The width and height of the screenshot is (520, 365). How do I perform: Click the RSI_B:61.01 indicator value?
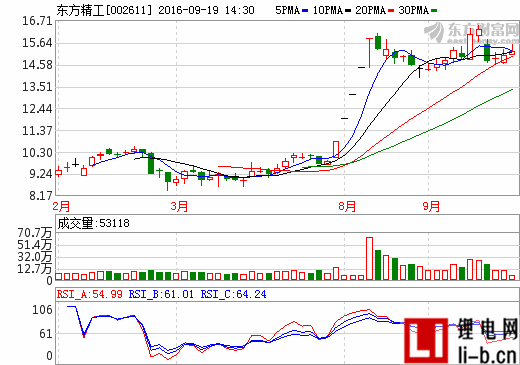(x=161, y=294)
